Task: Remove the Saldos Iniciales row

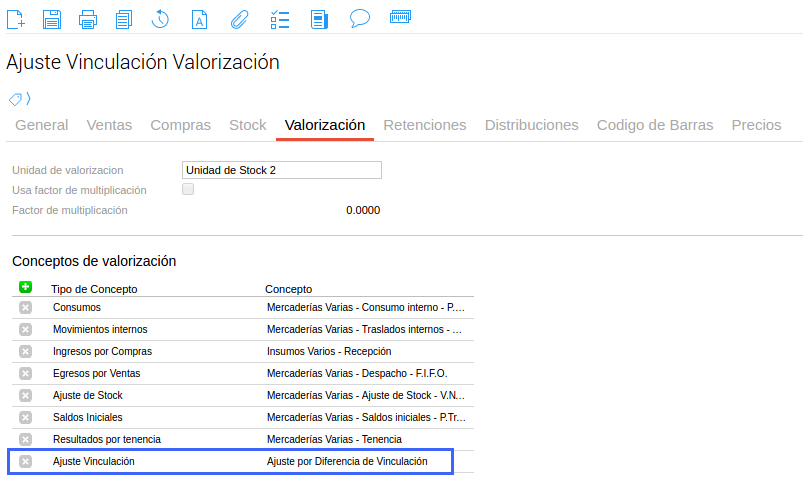Action: (x=25, y=417)
